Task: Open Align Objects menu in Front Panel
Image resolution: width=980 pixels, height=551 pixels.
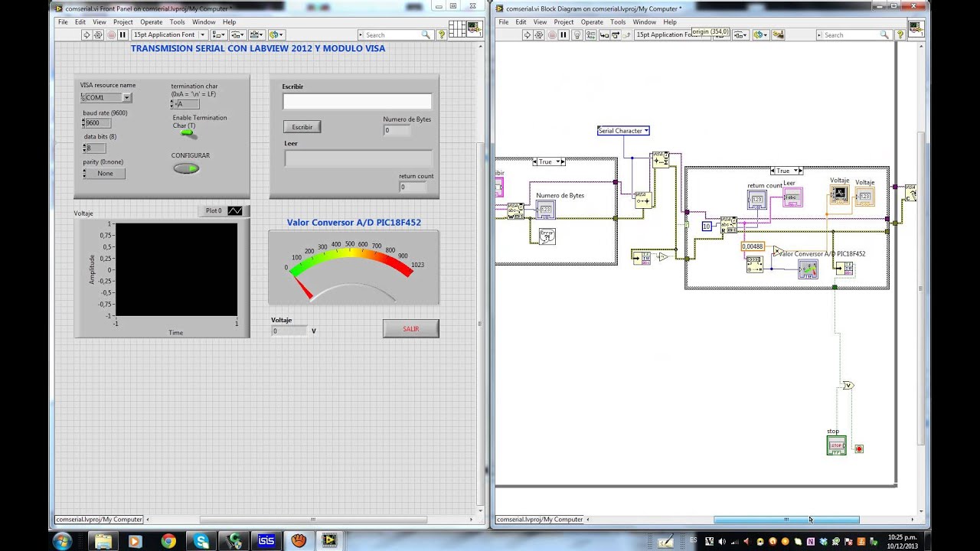Action: [218, 35]
